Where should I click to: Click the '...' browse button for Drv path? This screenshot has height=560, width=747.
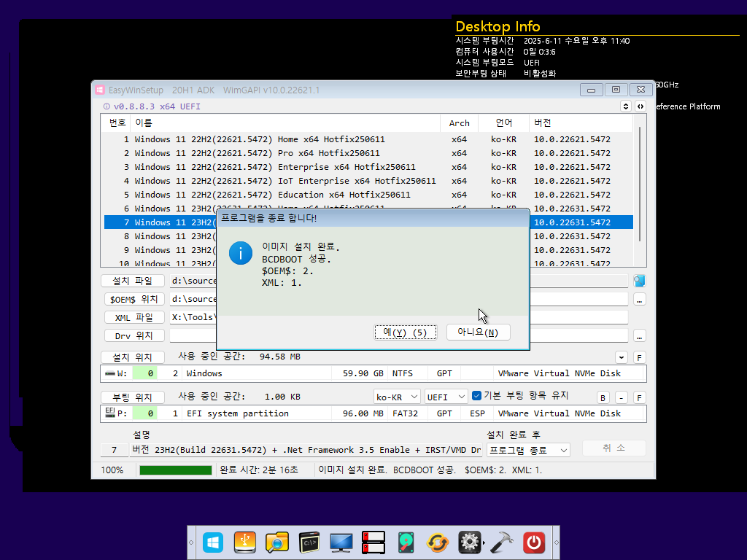tap(639, 336)
